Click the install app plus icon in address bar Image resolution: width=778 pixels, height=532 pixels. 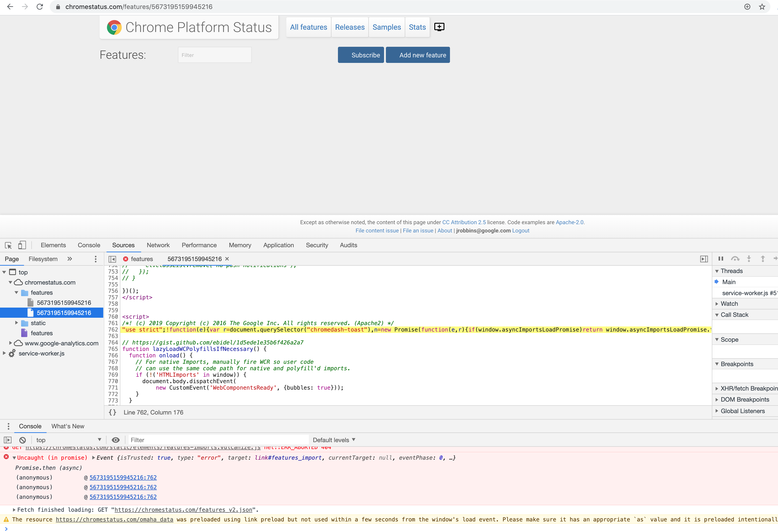coord(747,7)
